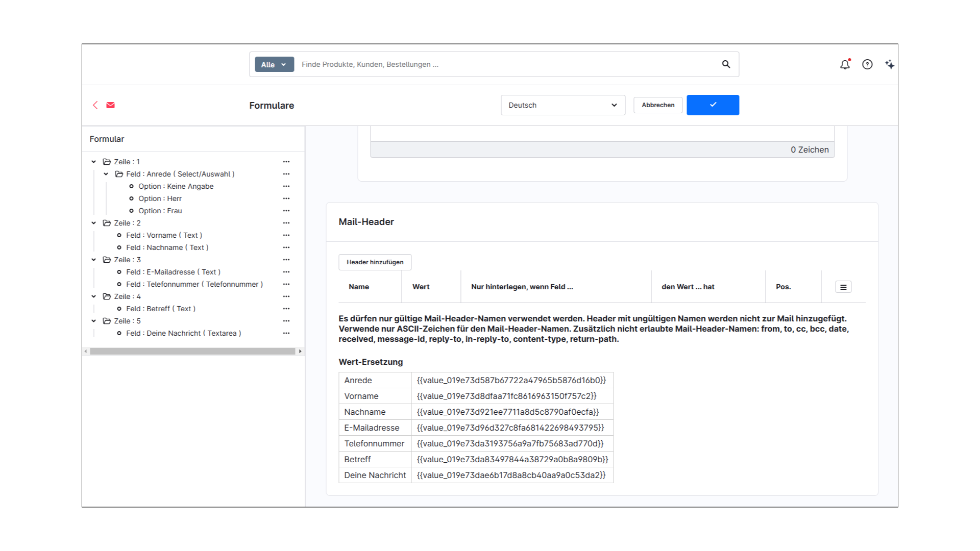This screenshot has height=551, width=980.
Task: Click the Telefonnummer placeholder value cell
Action: pyautogui.click(x=512, y=444)
